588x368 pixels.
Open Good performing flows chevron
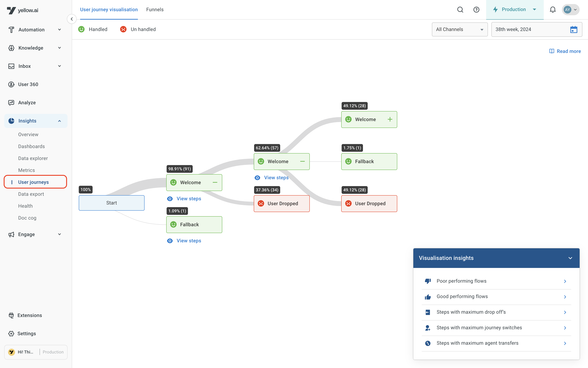point(565,297)
